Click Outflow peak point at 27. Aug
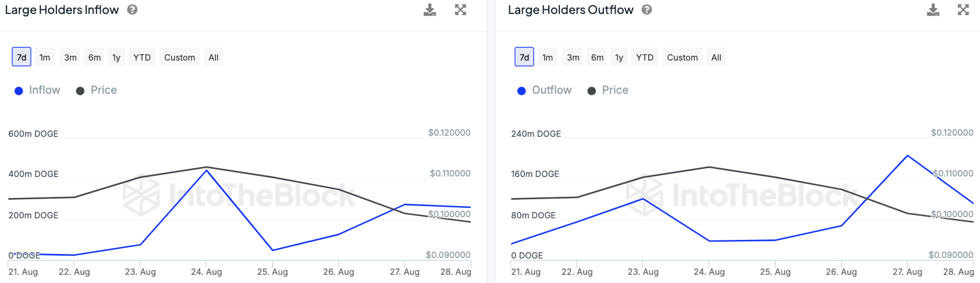The image size is (980, 283). coord(907,155)
